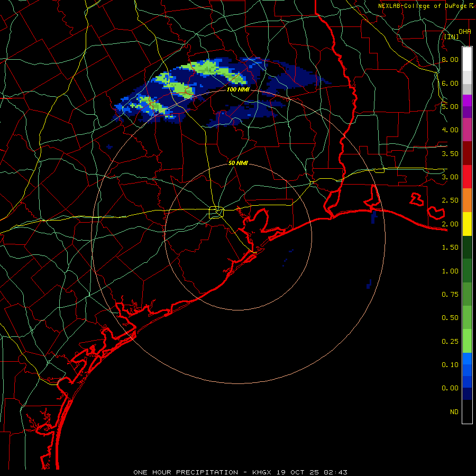The image size is (476, 476).
Task: Click the '1.00' legend value
Action: pos(450,271)
